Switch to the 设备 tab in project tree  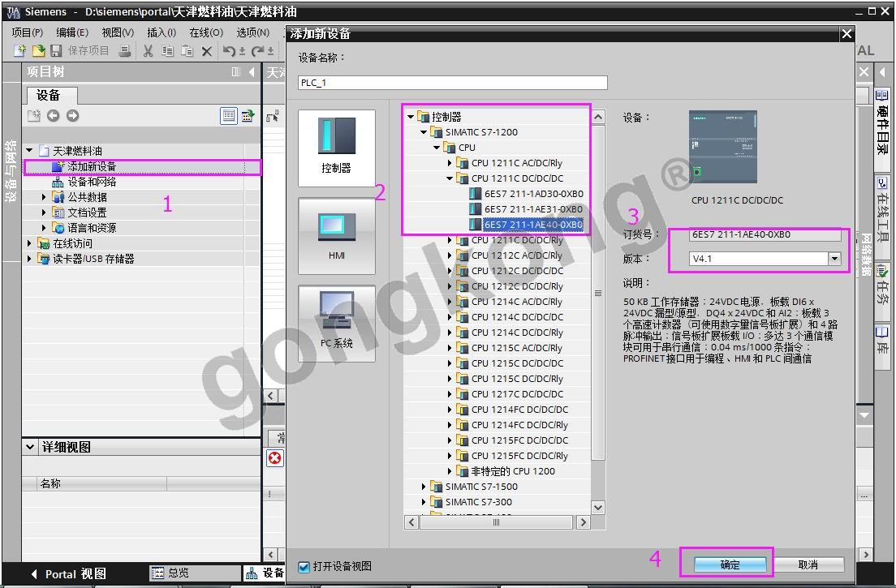[48, 95]
